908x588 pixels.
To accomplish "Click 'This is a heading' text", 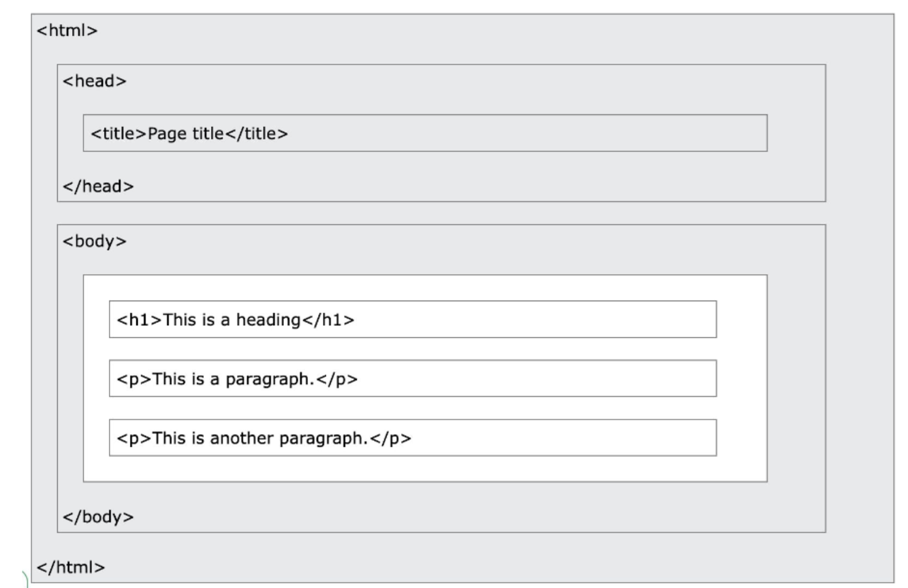I will (232, 320).
